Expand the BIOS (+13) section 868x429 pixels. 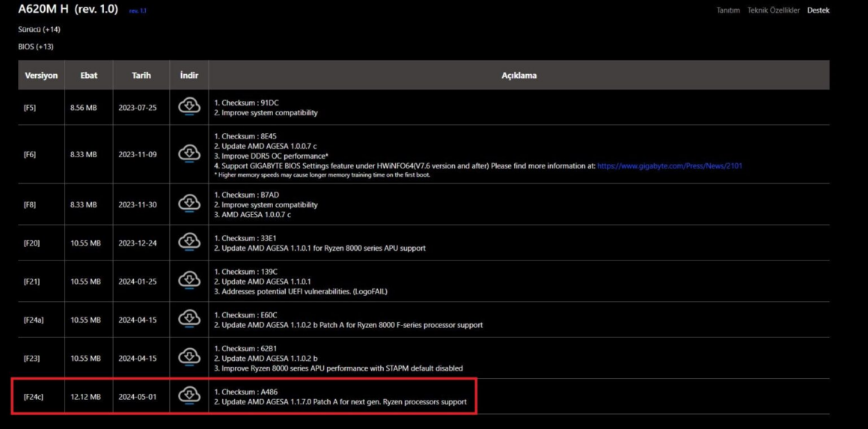coord(36,46)
